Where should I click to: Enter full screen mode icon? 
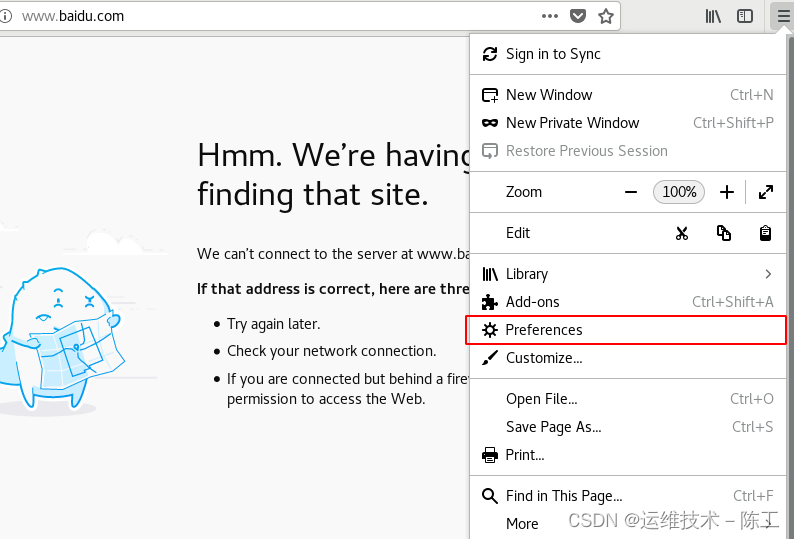(766, 192)
